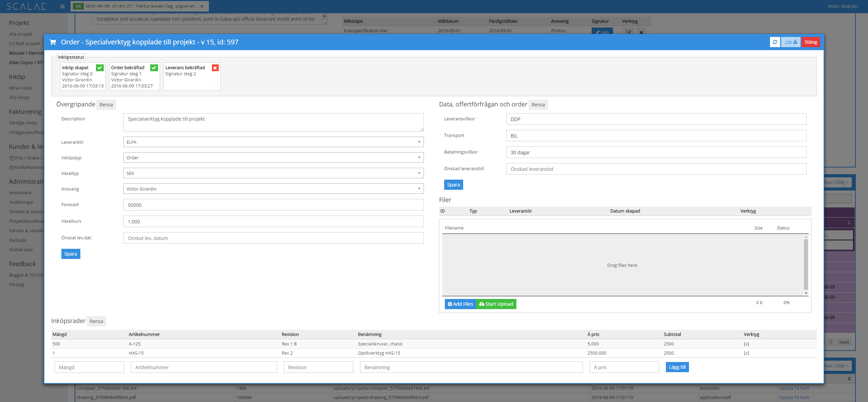This screenshot has height=402, width=868.
Task: Click the shopping cart icon in title
Action: [x=53, y=42]
